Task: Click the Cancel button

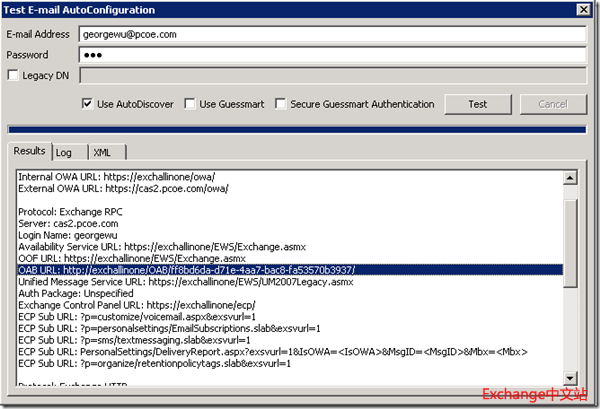Action: (552, 104)
